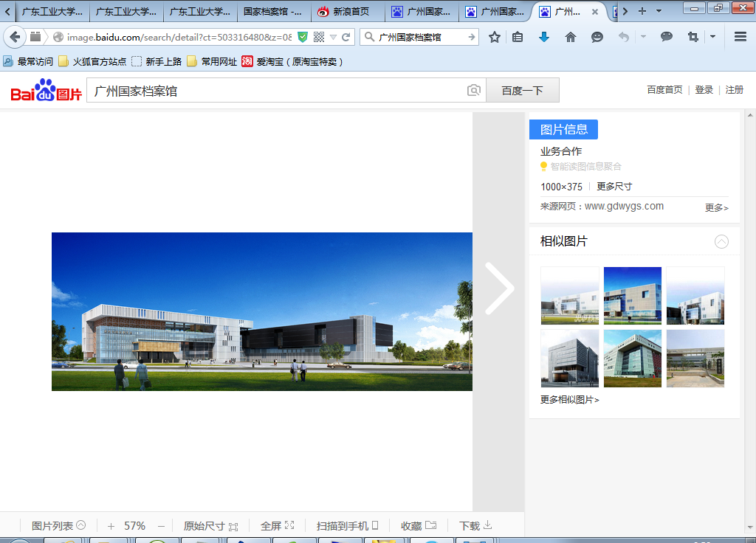Open the Firefox hamburger menu

[740, 37]
